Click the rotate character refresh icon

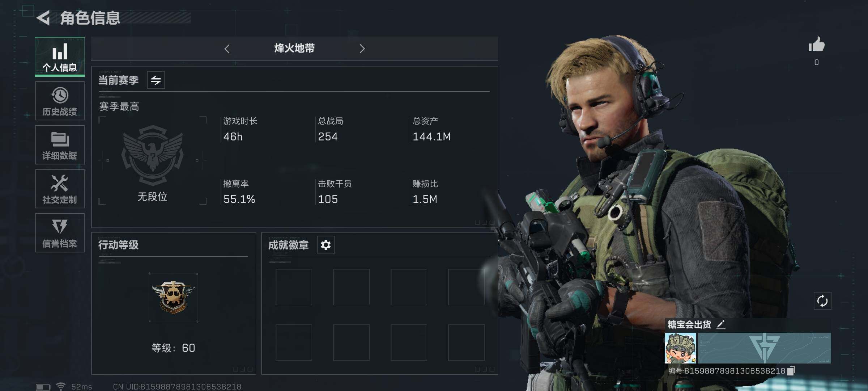pyautogui.click(x=822, y=301)
